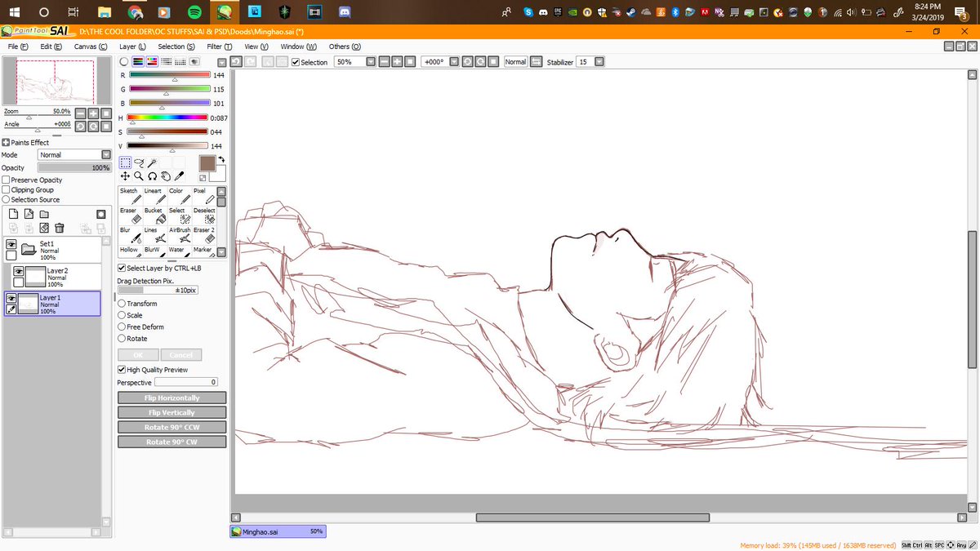Click the Rotate 90° CW button
This screenshot has height=551, width=980.
tap(172, 442)
